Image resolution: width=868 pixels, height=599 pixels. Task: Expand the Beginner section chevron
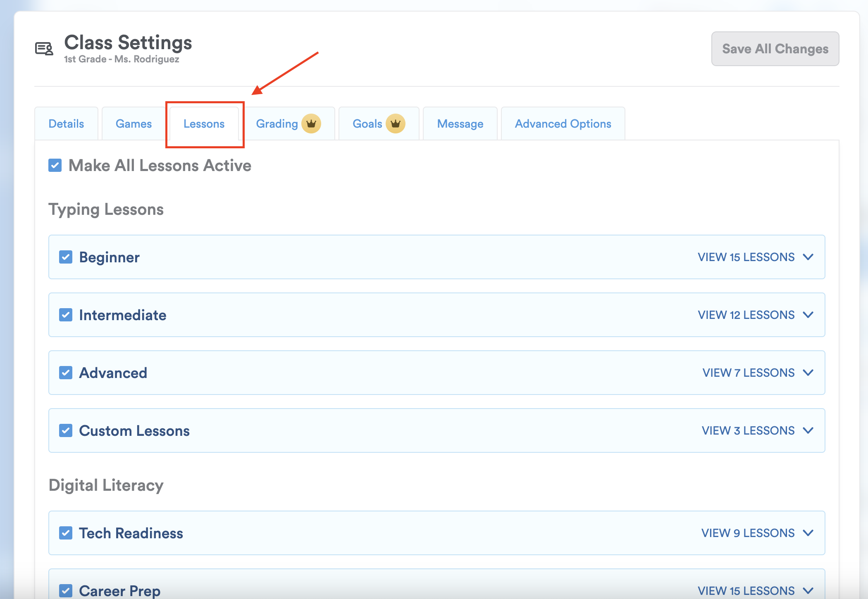808,257
